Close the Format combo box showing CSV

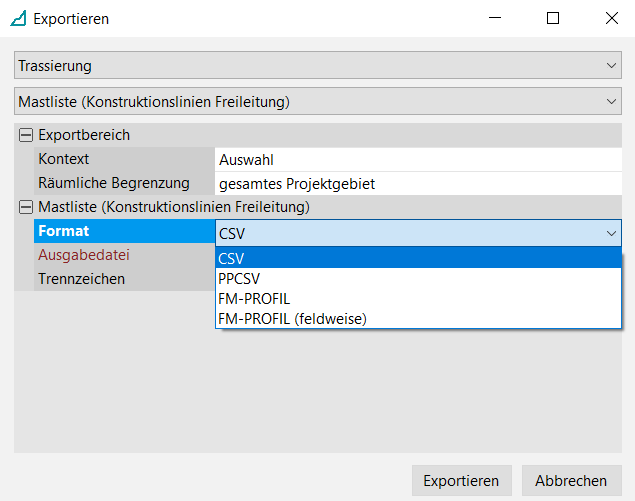611,233
